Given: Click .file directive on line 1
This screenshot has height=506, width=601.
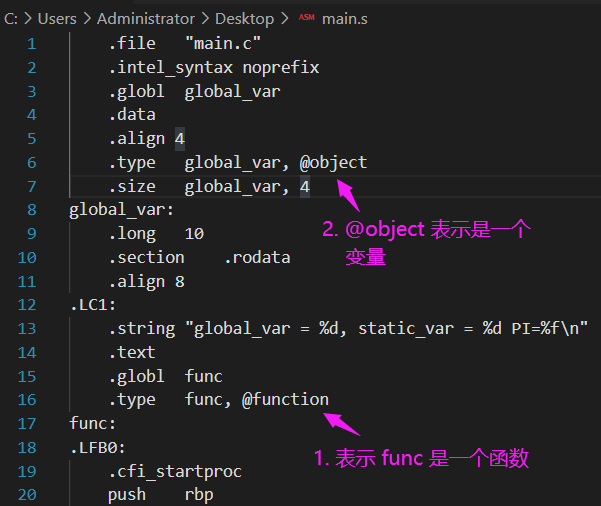Looking at the screenshot, I should point(132,43).
